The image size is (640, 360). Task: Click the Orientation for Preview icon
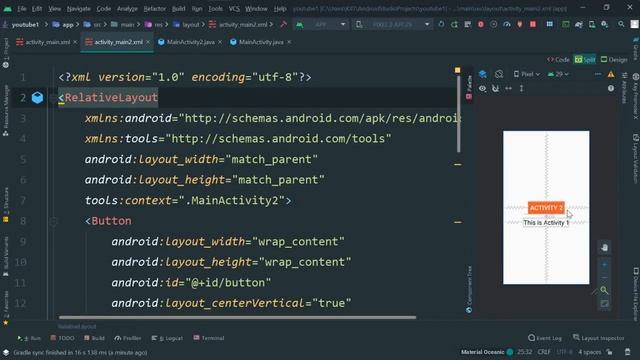499,74
